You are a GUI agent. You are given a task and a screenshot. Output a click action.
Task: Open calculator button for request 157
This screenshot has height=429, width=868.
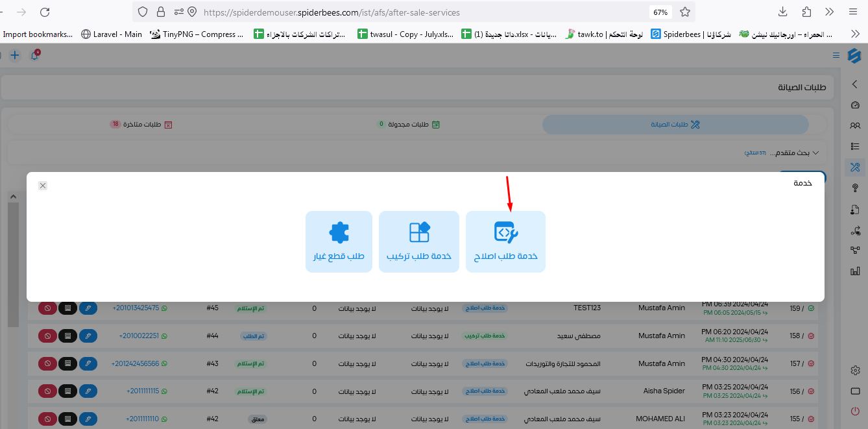click(67, 364)
